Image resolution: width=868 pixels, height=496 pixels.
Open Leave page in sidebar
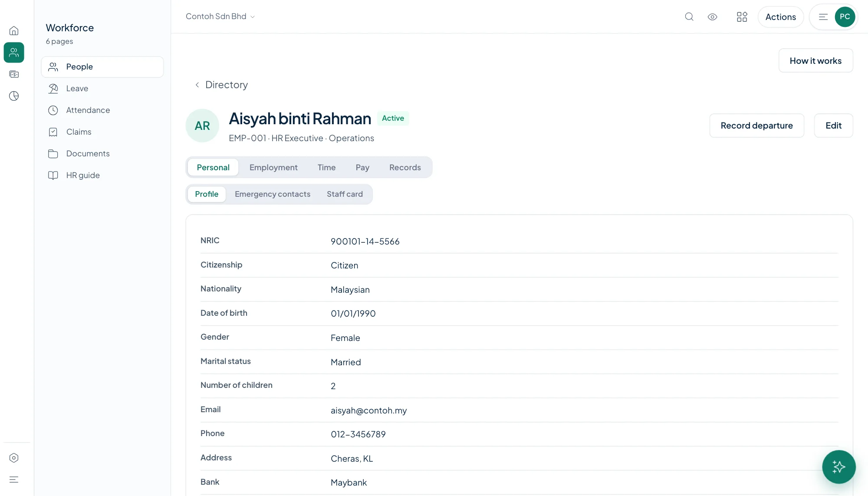pyautogui.click(x=102, y=89)
